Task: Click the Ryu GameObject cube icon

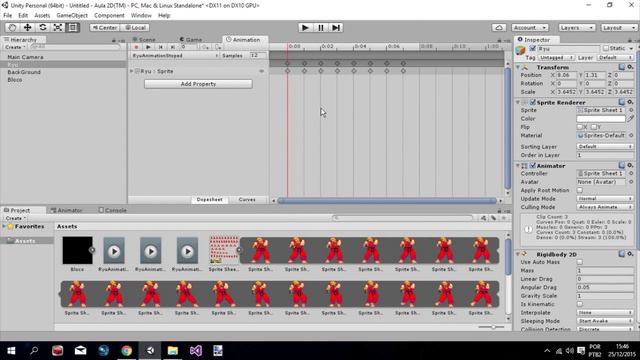Action: pos(520,51)
